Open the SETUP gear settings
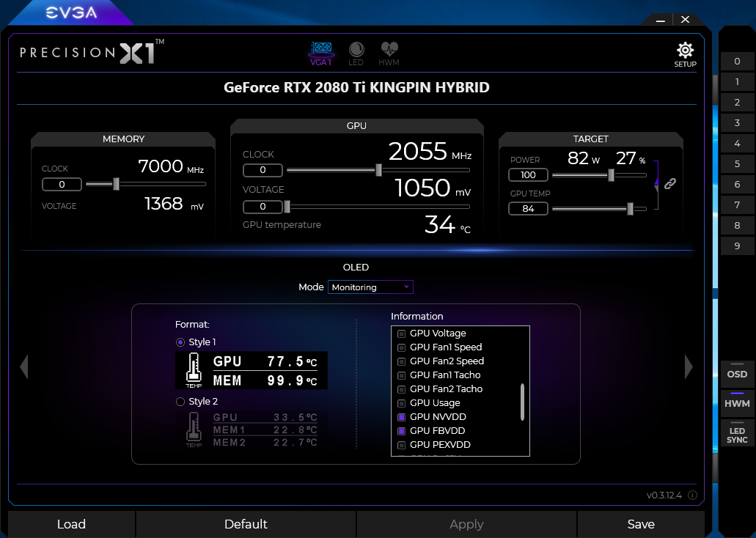756x538 pixels. (685, 55)
